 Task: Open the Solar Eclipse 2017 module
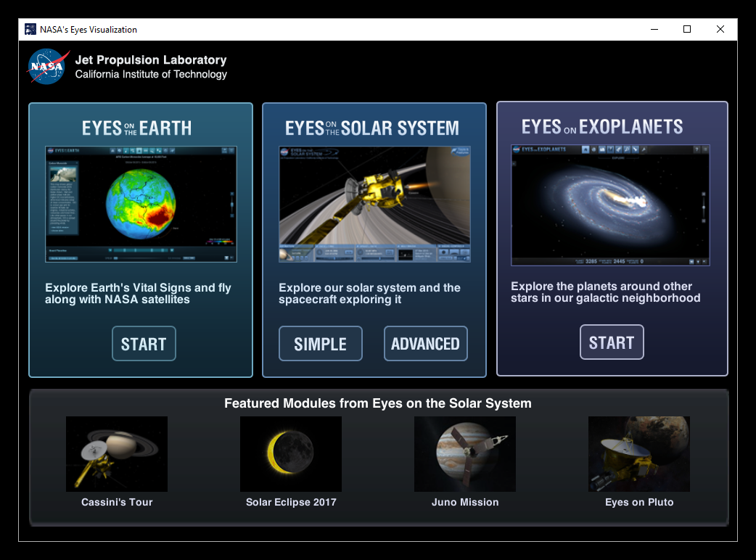coord(290,453)
